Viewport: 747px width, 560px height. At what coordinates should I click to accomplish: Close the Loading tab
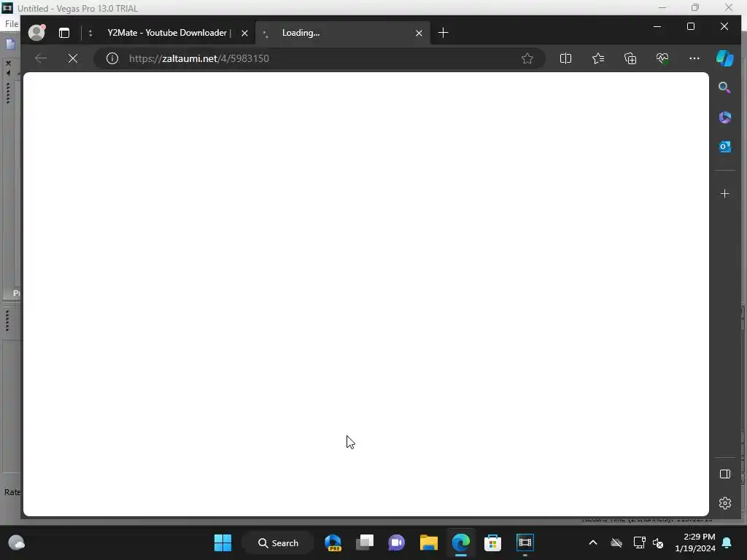[419, 33]
